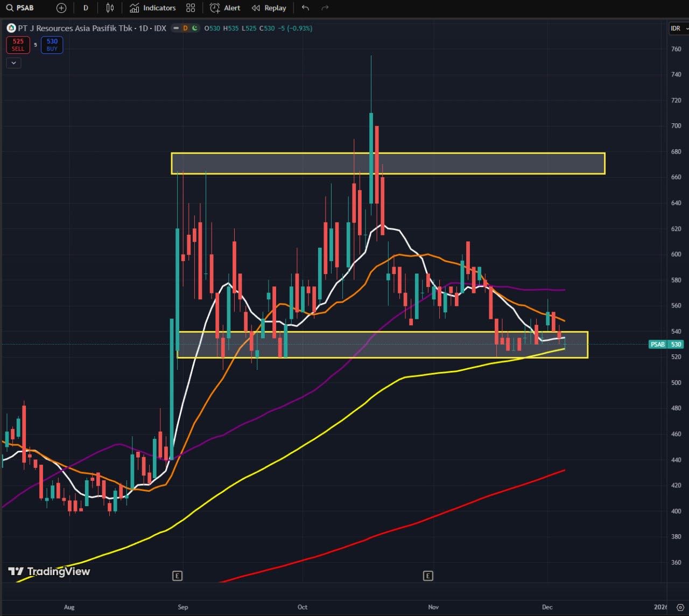Screen dimensions: 689x616
Task: Open the D timeframe interval selector
Action: 86,8
